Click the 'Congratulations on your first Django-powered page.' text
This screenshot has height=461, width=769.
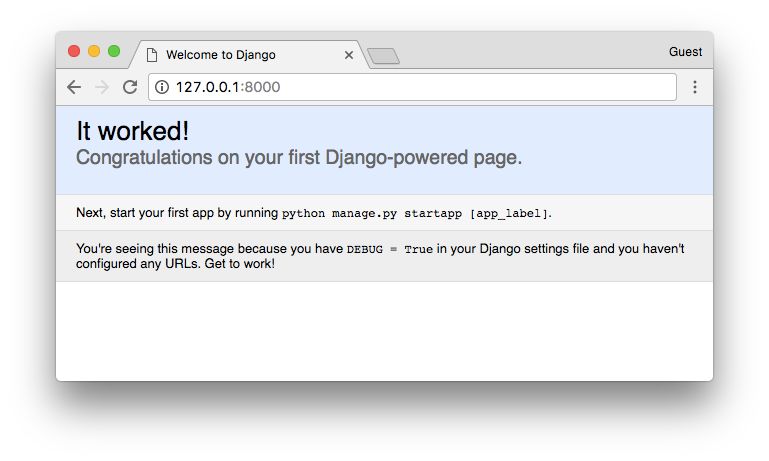299,157
